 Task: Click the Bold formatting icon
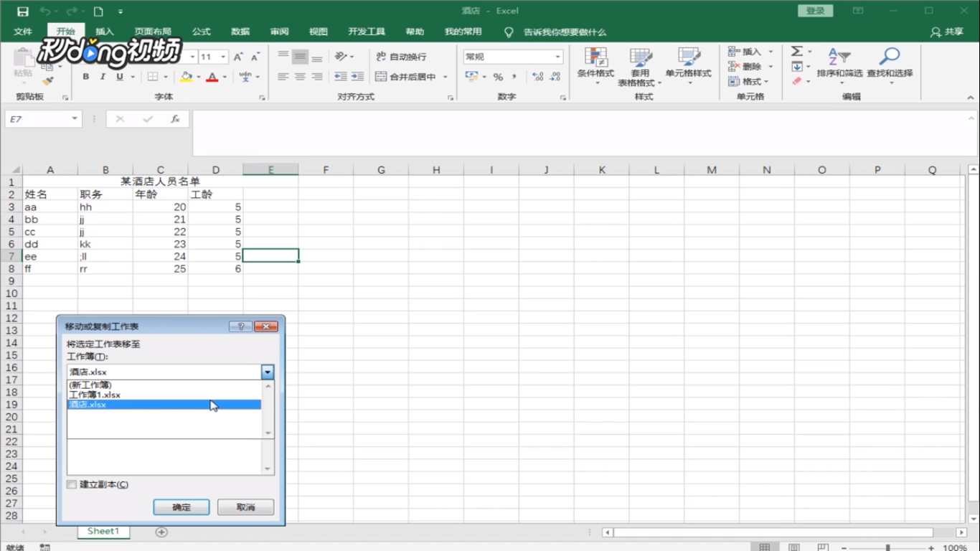[86, 77]
